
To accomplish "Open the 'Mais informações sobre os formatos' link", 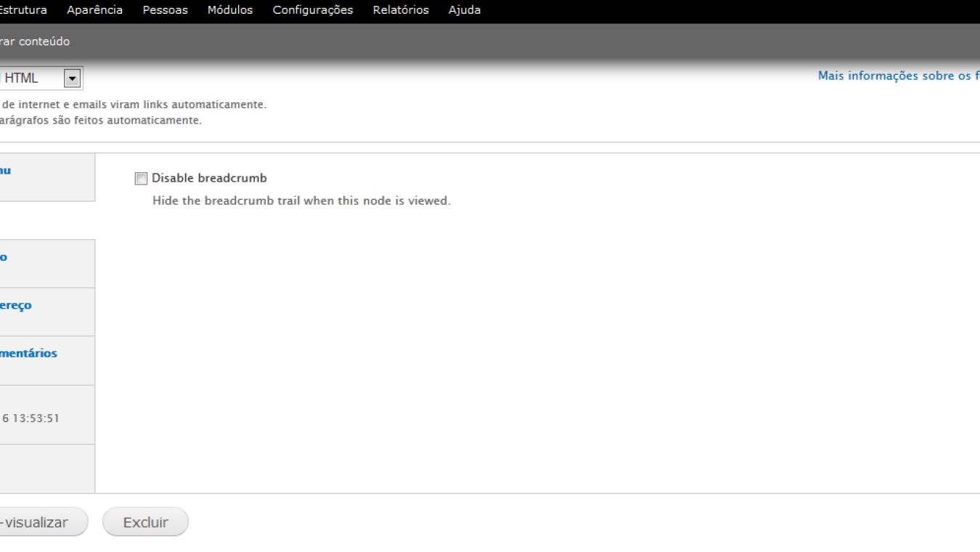I will pyautogui.click(x=899, y=75).
